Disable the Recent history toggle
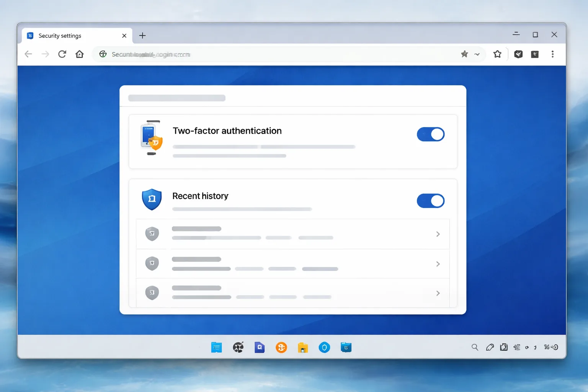This screenshot has width=588, height=392. coord(431,201)
